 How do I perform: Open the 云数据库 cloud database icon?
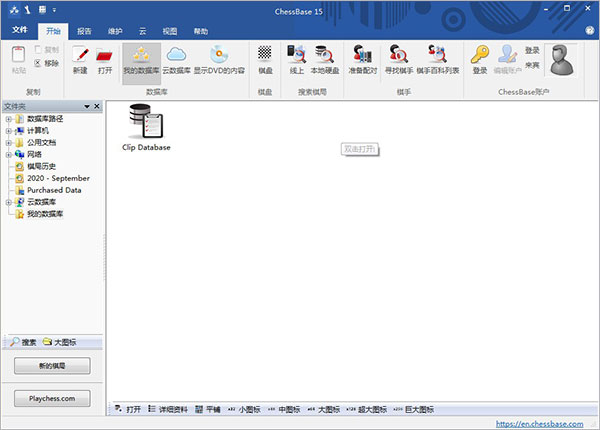pos(176,57)
